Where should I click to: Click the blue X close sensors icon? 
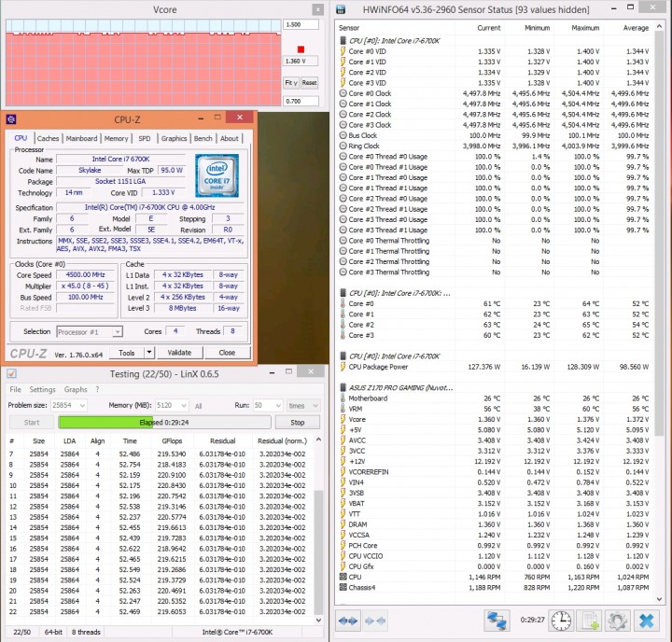coord(646,621)
